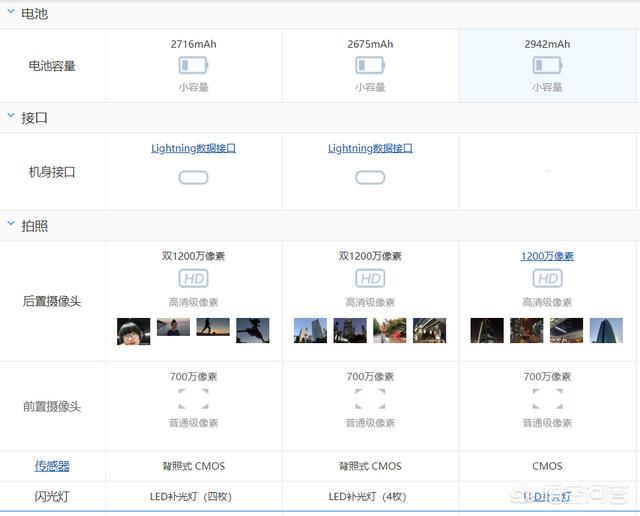
Task: Open the red flowers sample photo
Action: tap(390, 330)
